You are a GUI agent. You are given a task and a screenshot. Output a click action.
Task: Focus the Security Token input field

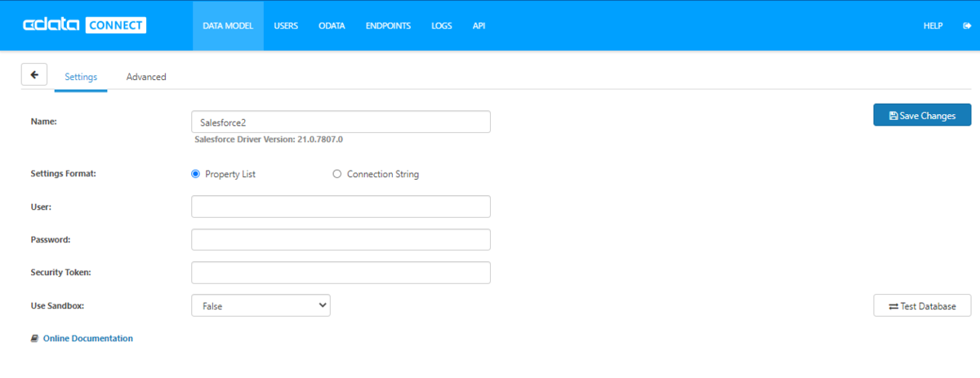(341, 273)
